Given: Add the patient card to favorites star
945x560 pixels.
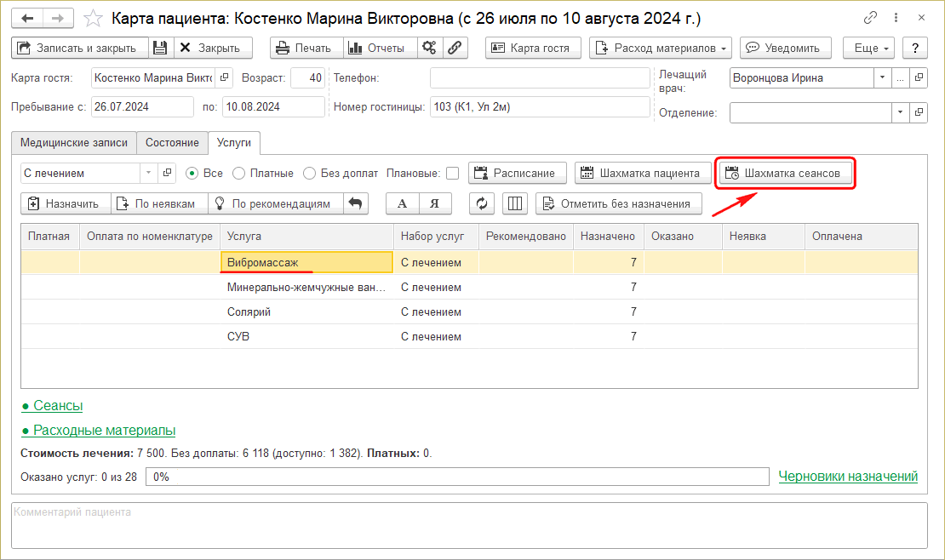Looking at the screenshot, I should [95, 18].
